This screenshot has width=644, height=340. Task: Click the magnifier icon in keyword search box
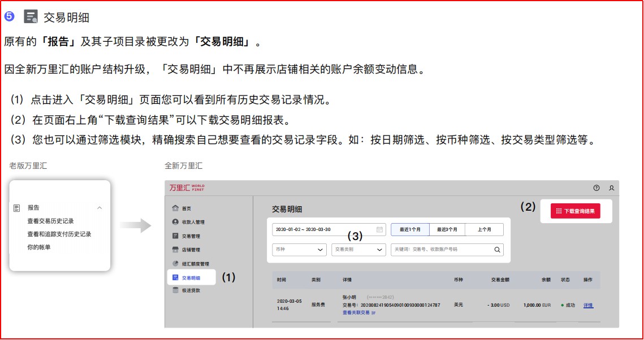tap(497, 250)
